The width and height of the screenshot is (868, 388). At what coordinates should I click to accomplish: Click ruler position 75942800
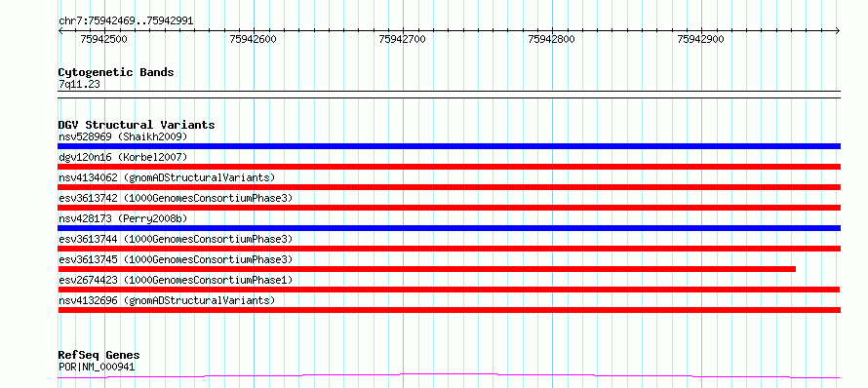coord(551,39)
